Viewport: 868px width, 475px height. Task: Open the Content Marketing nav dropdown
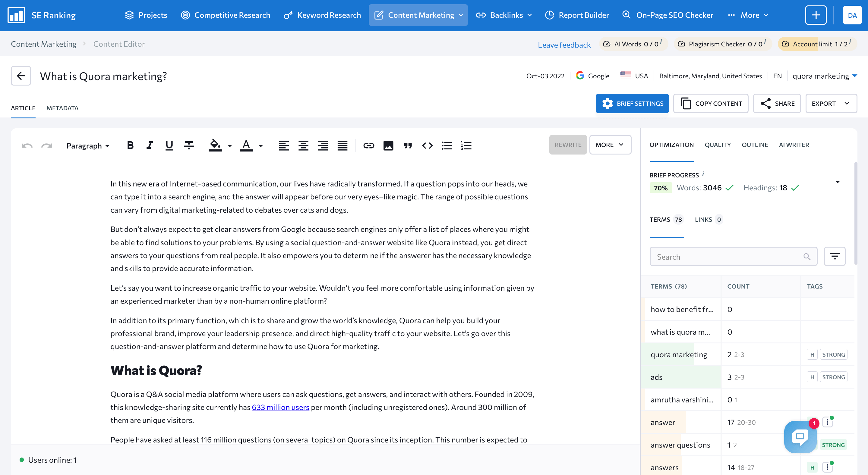pyautogui.click(x=418, y=15)
